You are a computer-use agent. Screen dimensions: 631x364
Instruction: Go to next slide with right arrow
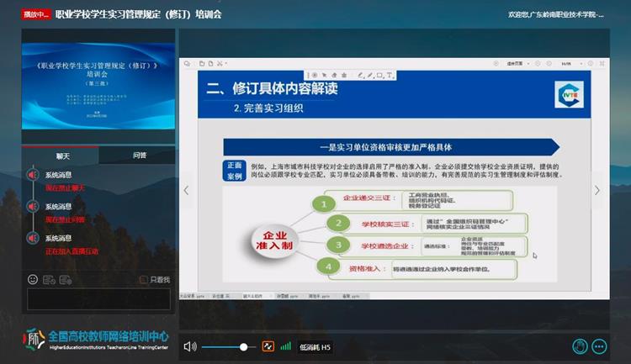point(597,191)
